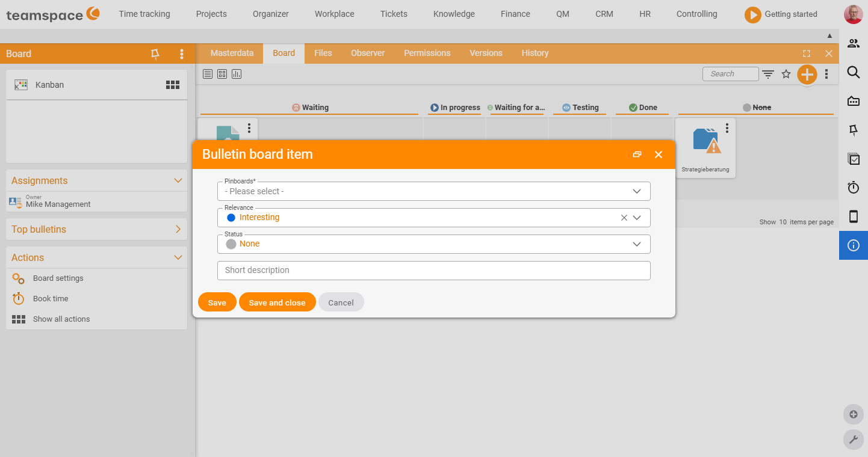Open the filter icon next to Search

(768, 74)
